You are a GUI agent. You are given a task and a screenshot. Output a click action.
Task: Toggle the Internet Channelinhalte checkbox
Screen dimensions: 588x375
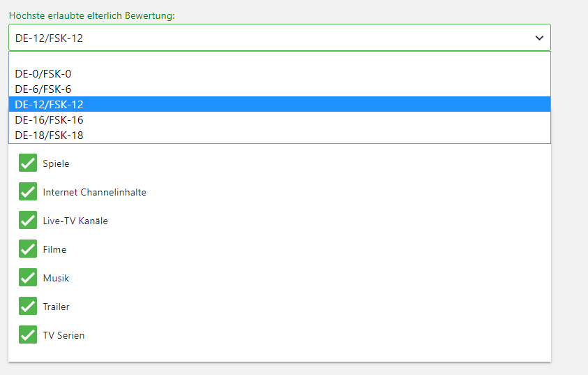pos(28,191)
